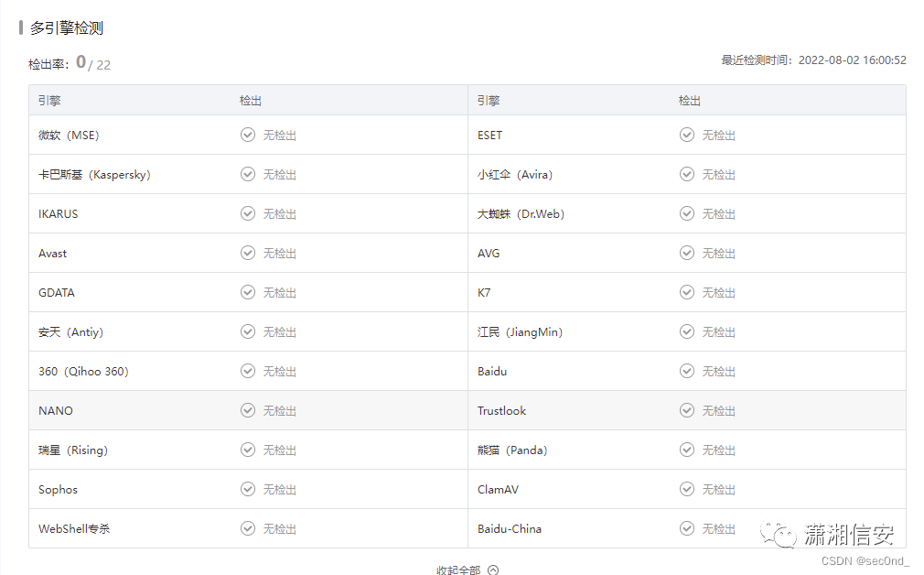Screen dimensions: 924x575
Task: Click 无检出 result text for Sophos
Action: [x=279, y=490]
